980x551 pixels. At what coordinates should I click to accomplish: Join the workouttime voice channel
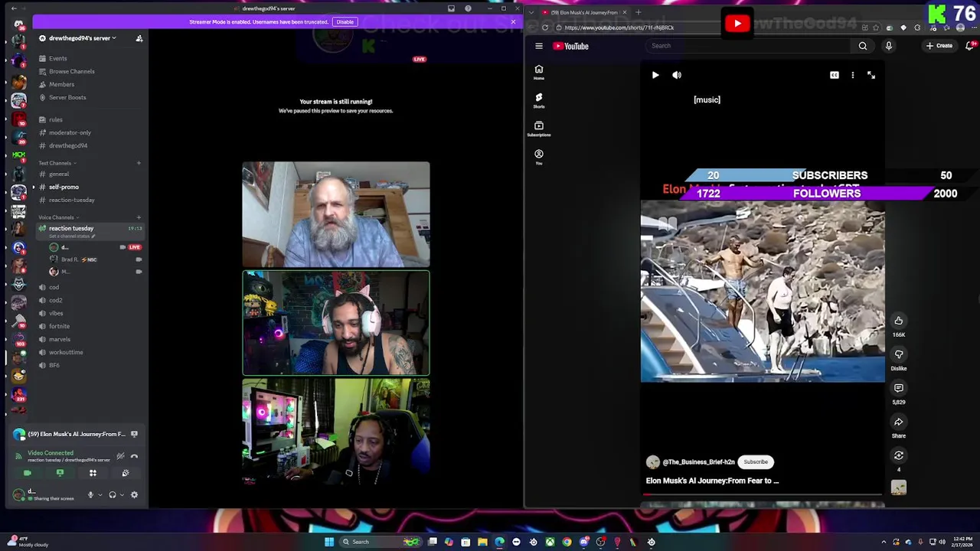click(66, 352)
